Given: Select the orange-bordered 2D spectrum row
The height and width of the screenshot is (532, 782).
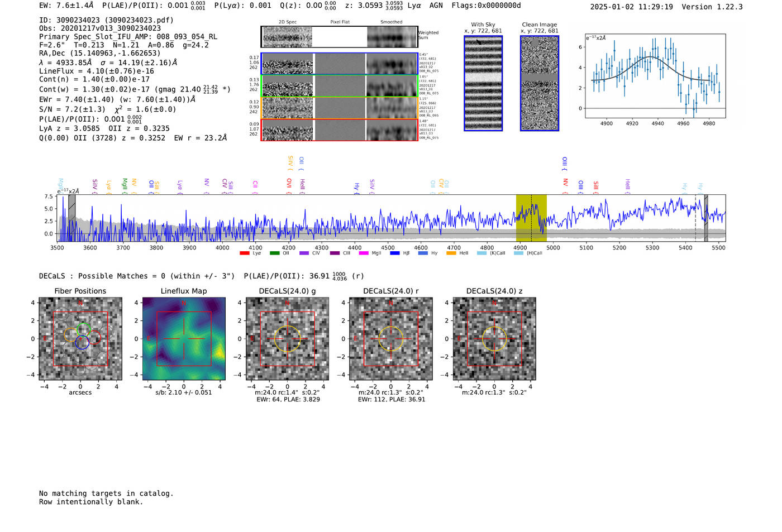Looking at the screenshot, I should coord(340,108).
